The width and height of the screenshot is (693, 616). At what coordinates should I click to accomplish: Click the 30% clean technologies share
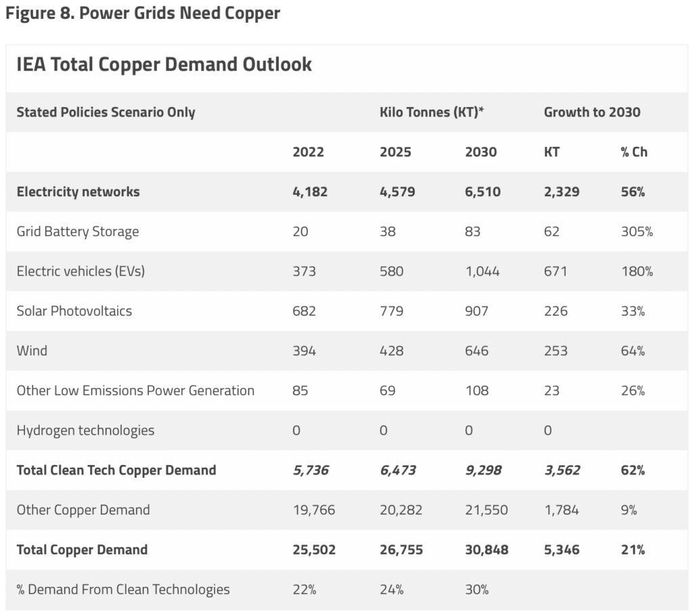pyautogui.click(x=477, y=590)
